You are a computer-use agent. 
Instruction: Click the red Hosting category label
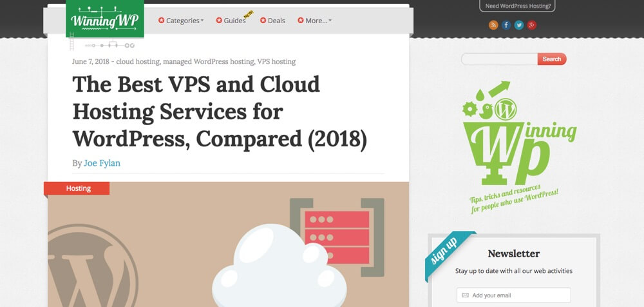coord(77,188)
